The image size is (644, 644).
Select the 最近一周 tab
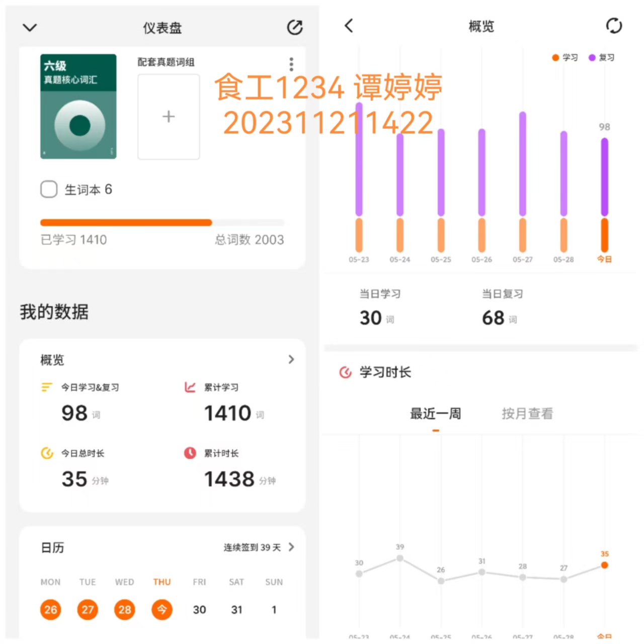[436, 414]
